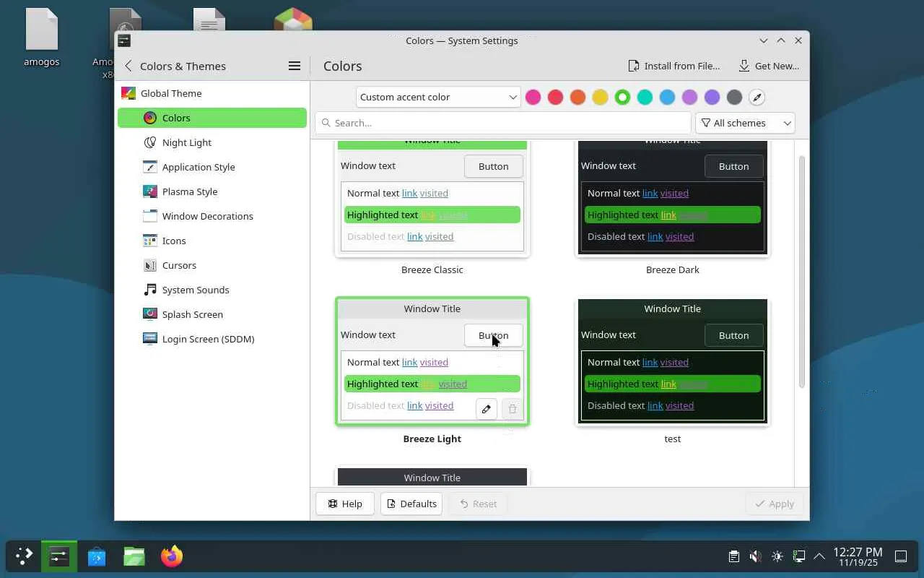
Task: Open the brightness tray icon
Action: 777,556
